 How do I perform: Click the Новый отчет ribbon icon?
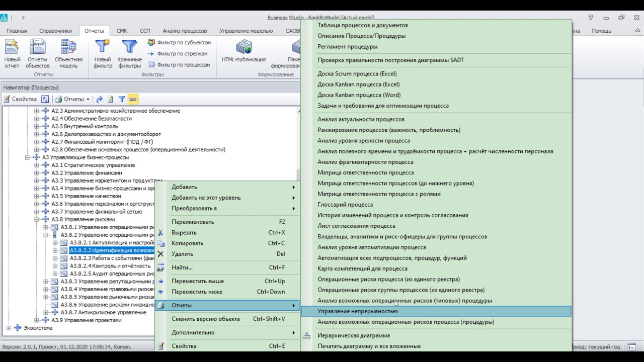pos(12,54)
